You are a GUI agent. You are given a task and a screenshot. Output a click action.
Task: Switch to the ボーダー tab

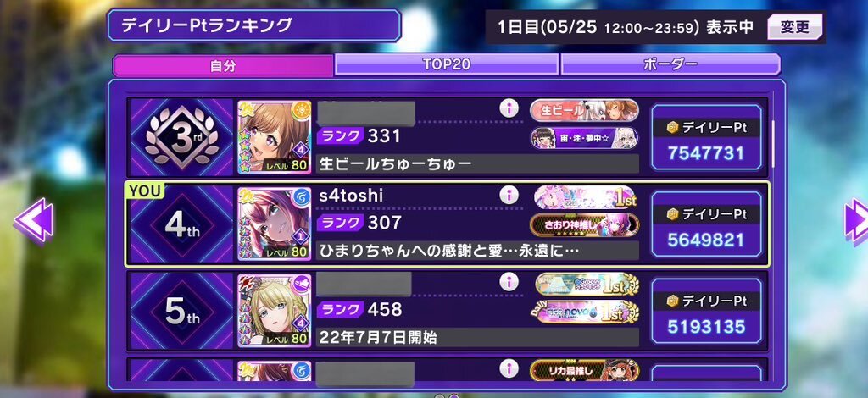[670, 64]
